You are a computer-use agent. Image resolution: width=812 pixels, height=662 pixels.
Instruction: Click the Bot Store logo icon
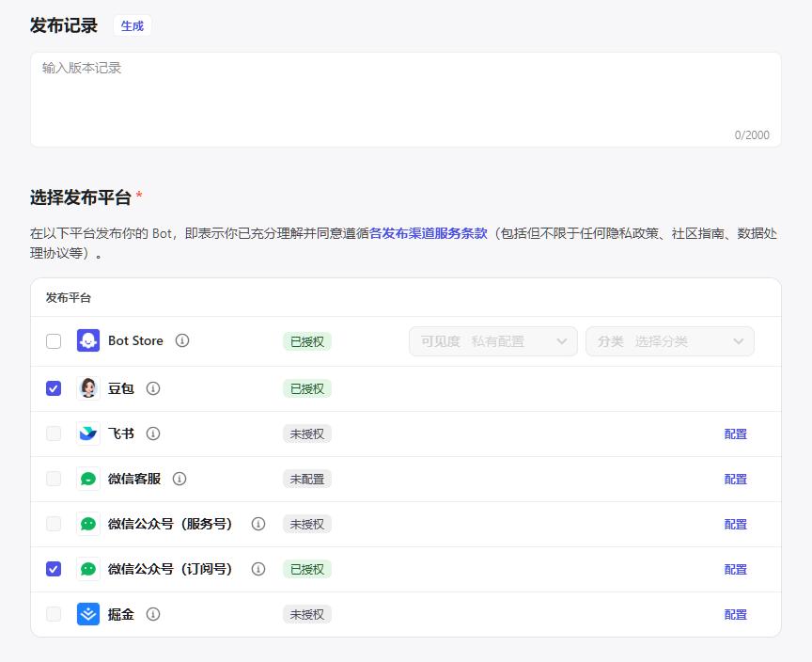(x=88, y=340)
